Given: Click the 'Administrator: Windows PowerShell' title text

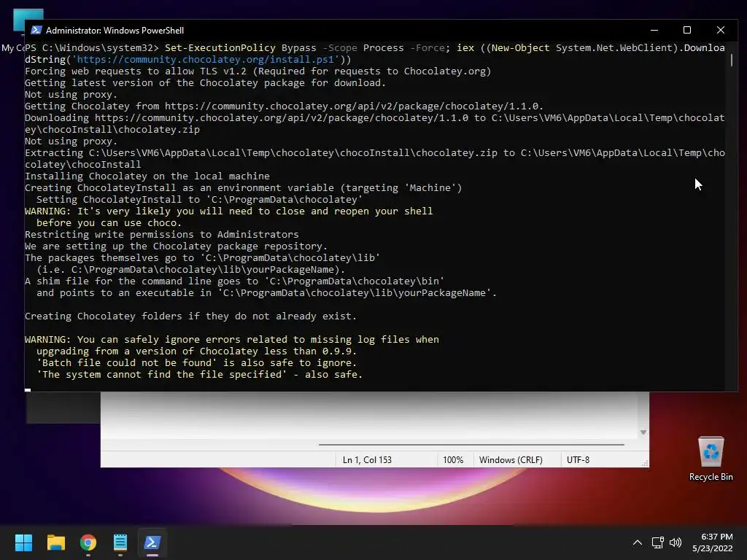Looking at the screenshot, I should tap(115, 30).
